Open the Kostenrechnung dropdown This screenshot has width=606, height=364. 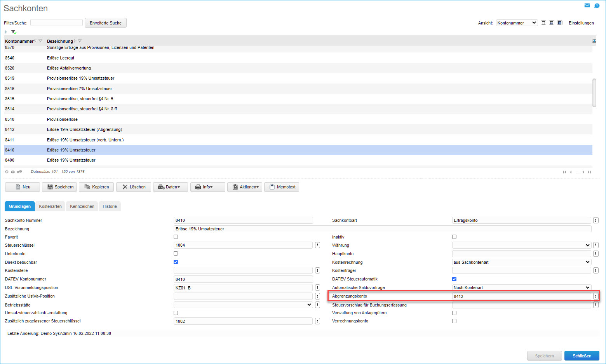click(521, 262)
